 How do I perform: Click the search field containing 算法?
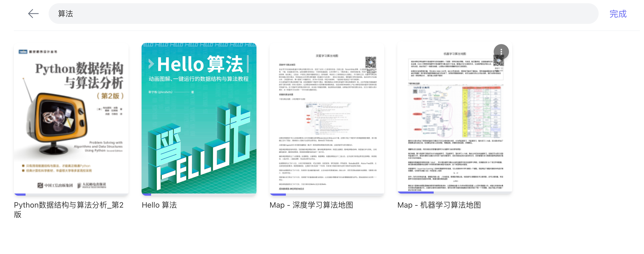[x=323, y=14]
